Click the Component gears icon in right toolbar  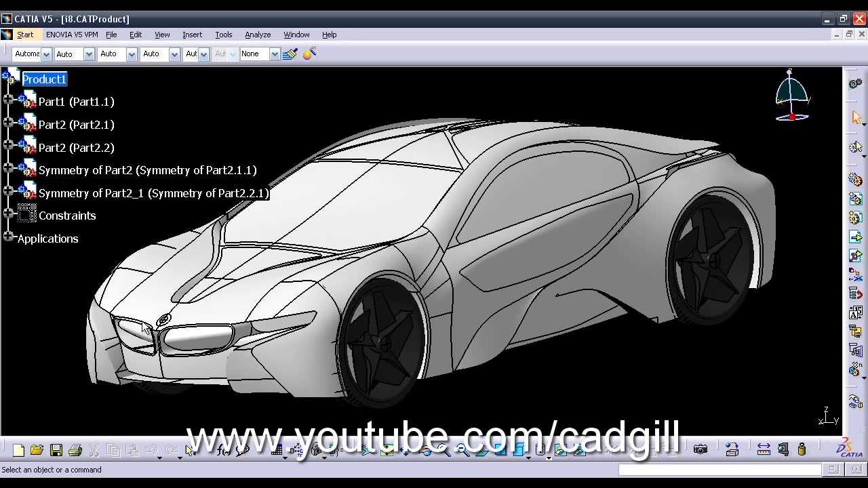tap(855, 180)
